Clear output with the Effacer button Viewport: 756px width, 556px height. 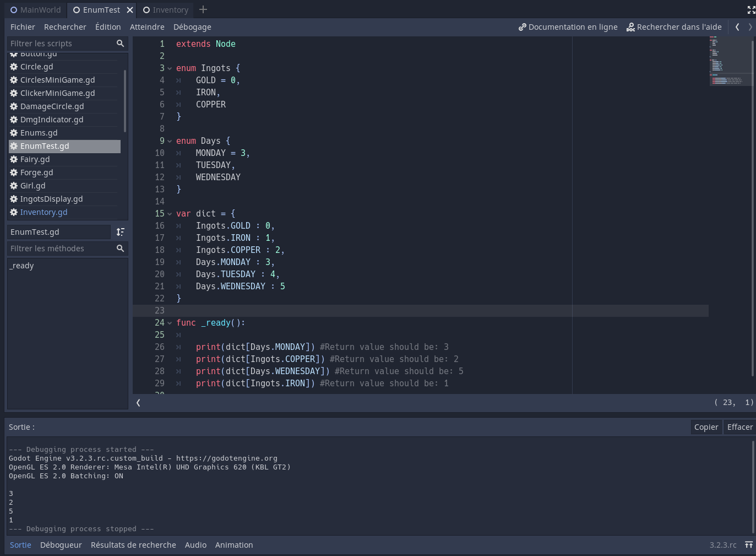coord(739,427)
